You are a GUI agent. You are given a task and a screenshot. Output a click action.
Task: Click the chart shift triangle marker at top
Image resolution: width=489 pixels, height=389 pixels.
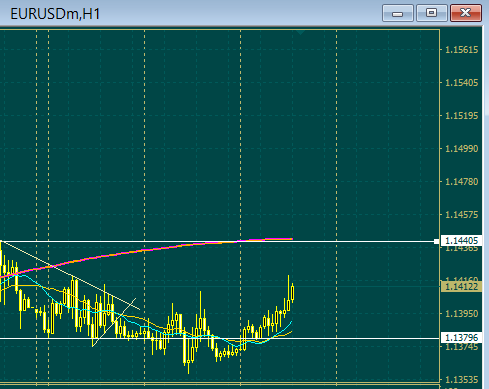(x=301, y=32)
